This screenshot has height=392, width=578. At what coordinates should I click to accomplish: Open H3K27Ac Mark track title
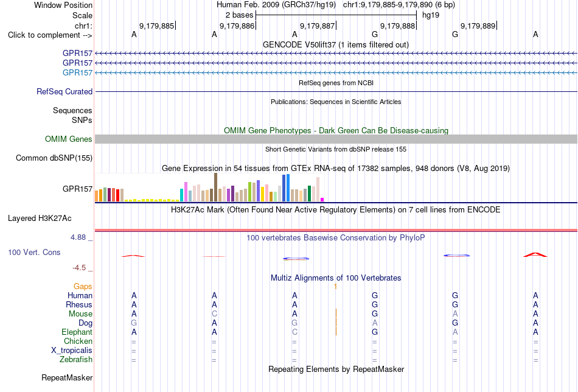(x=336, y=210)
